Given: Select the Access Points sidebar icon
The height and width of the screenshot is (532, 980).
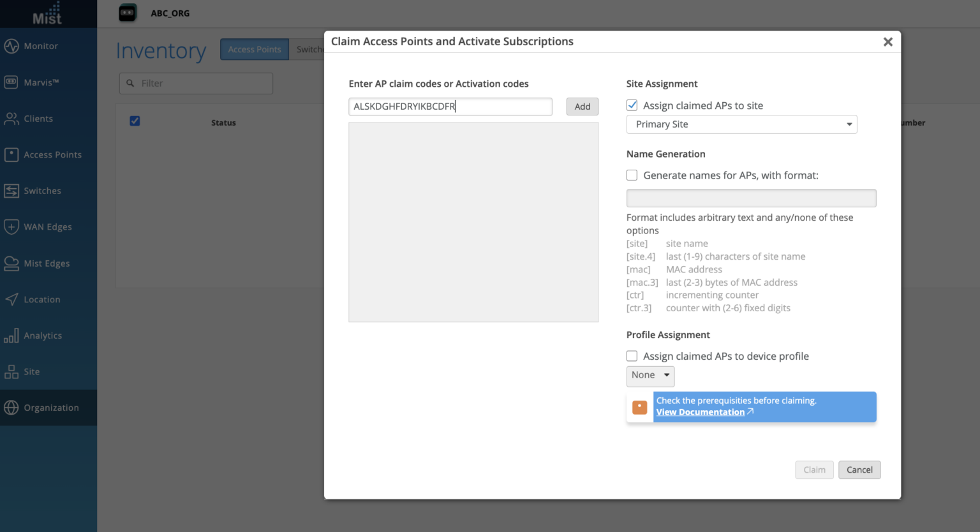Looking at the screenshot, I should 11,154.
